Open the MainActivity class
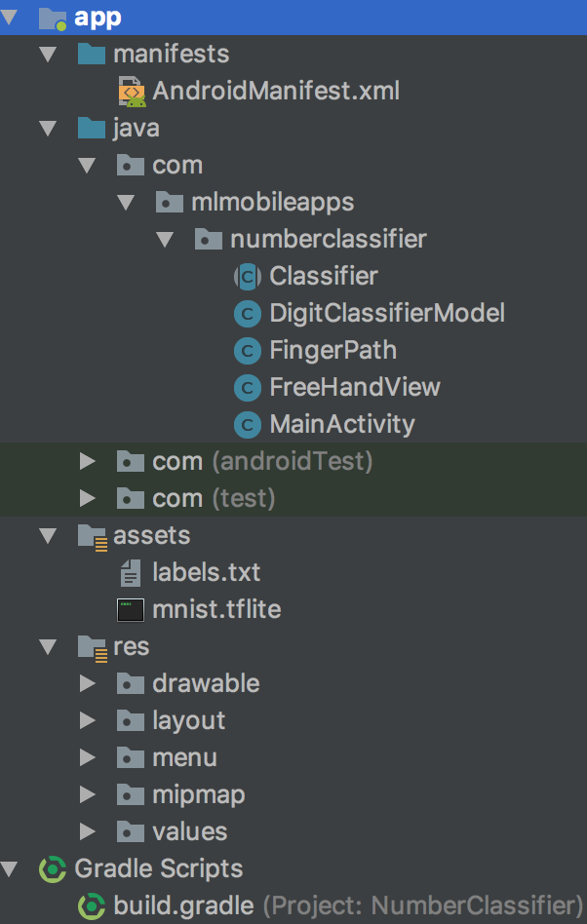 pyautogui.click(x=342, y=424)
